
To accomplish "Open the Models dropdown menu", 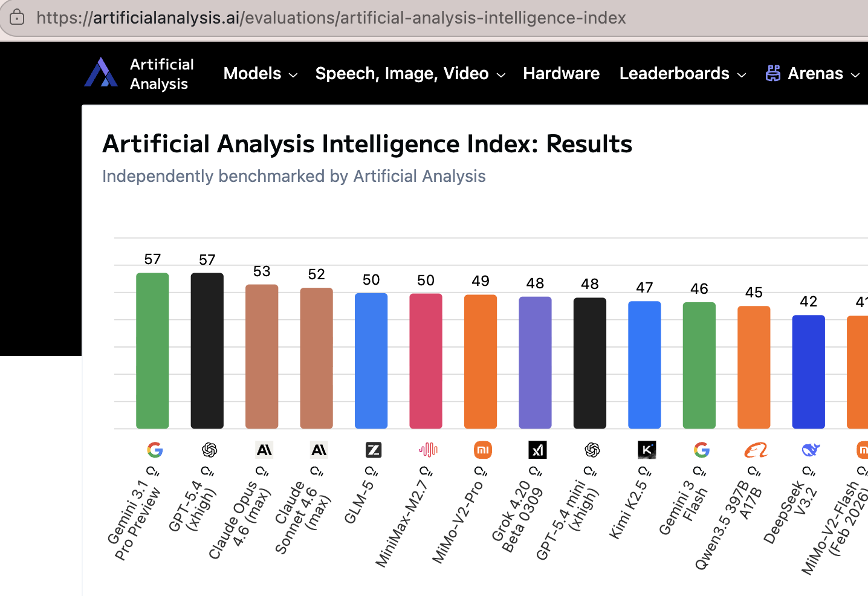I will coord(261,74).
